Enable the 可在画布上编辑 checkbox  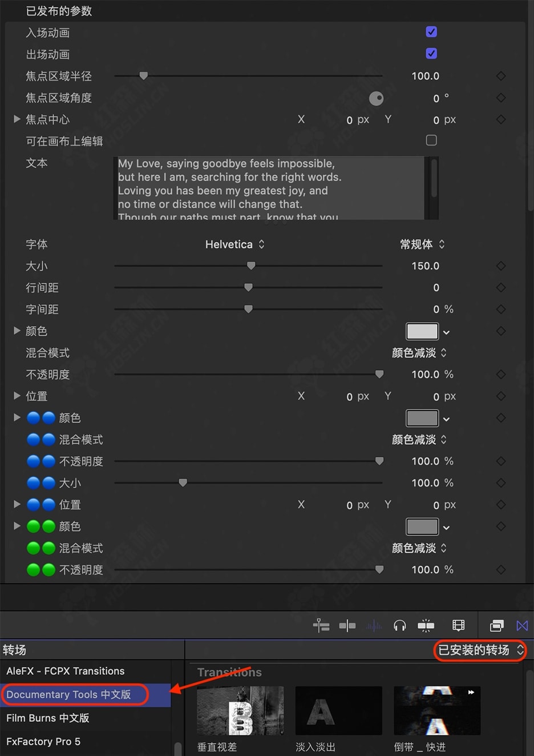coord(431,140)
